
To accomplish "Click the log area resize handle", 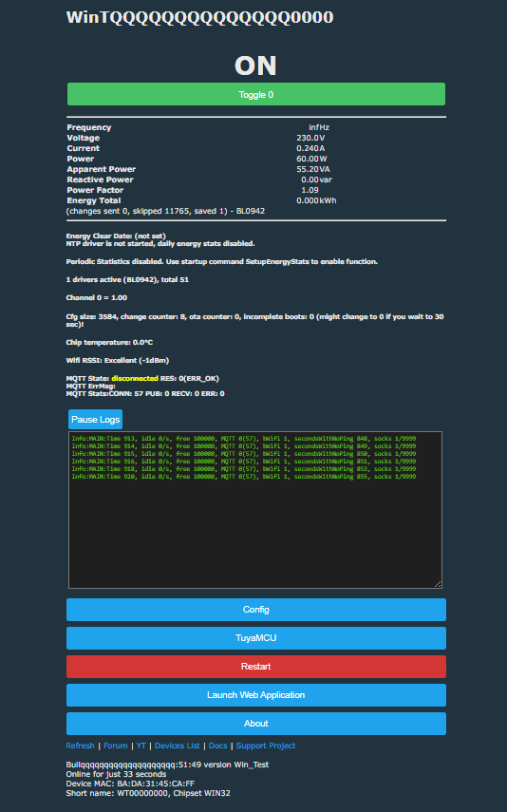I will pyautogui.click(x=438, y=584).
